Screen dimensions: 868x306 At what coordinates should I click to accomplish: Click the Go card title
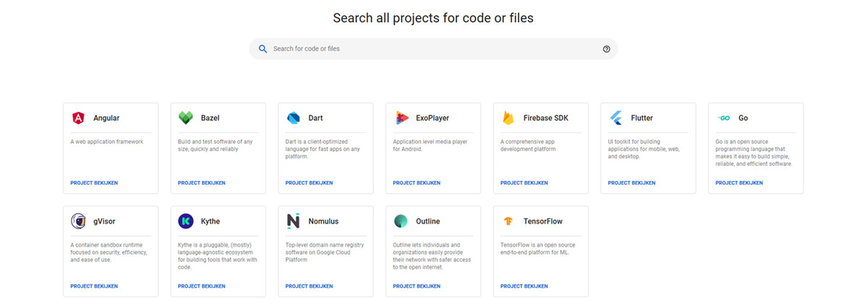[744, 118]
